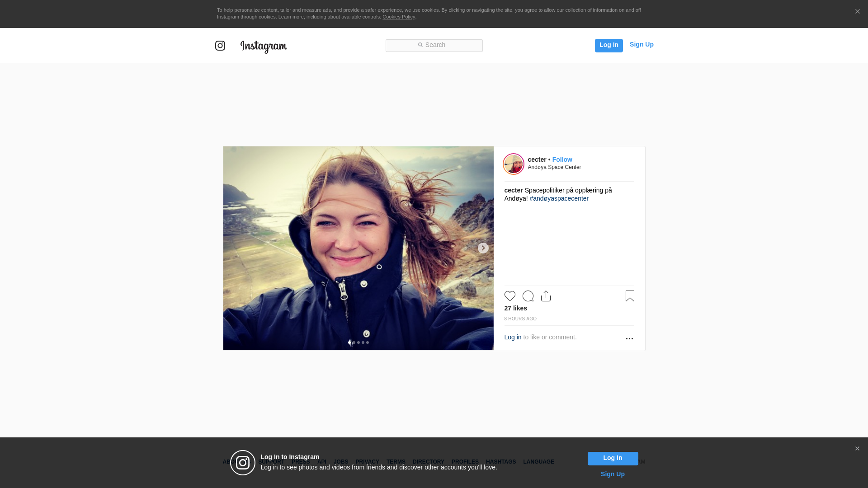Open the Andøya Space Center location
868x488 pixels.
coord(554,167)
